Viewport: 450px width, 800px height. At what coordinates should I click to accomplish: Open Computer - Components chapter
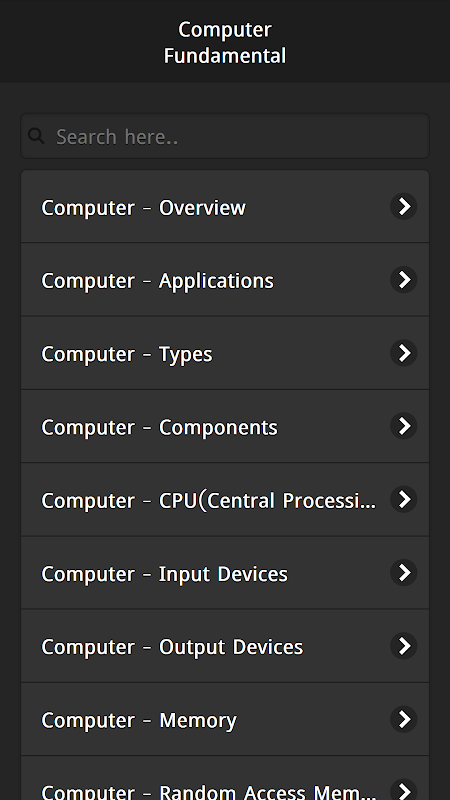225,426
